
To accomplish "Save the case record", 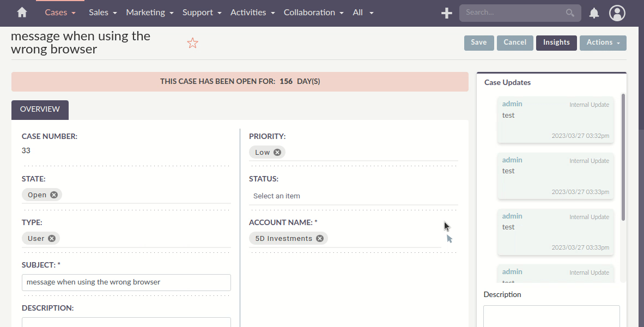I will [x=478, y=42].
